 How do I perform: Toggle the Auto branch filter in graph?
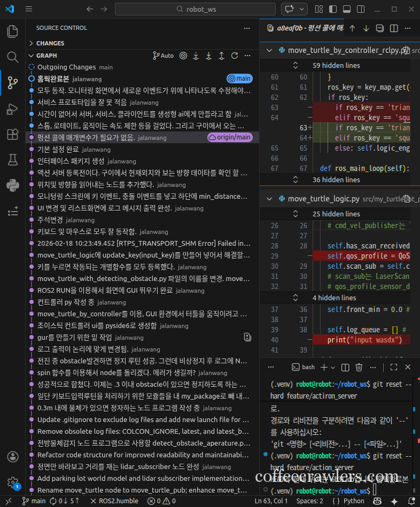163,56
